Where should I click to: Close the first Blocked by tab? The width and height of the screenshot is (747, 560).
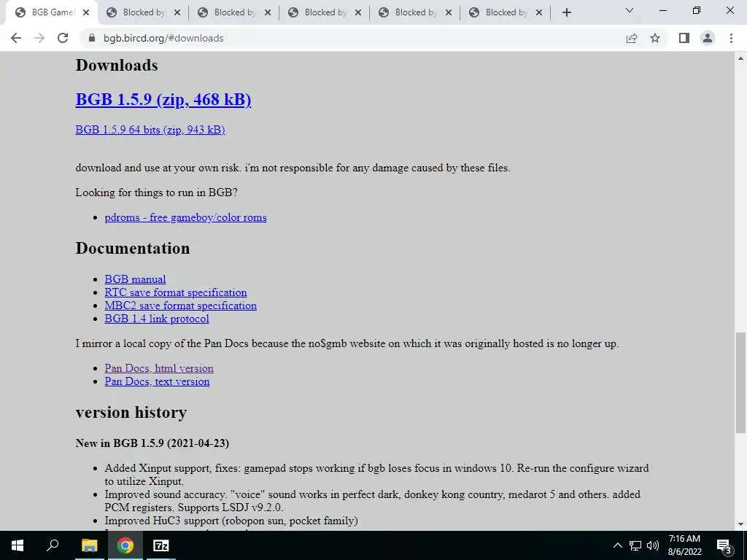coord(177,13)
